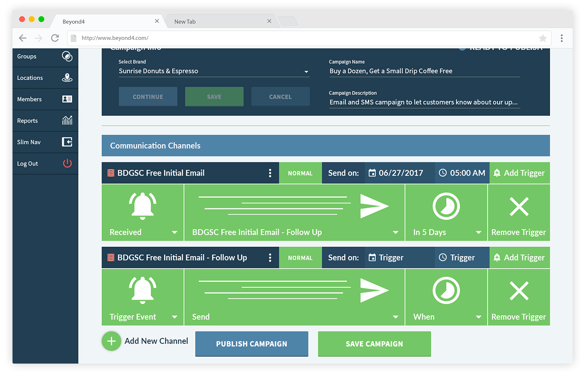Viewport: 588px width, 375px height.
Task: Bookmark page with star icon
Action: [543, 38]
